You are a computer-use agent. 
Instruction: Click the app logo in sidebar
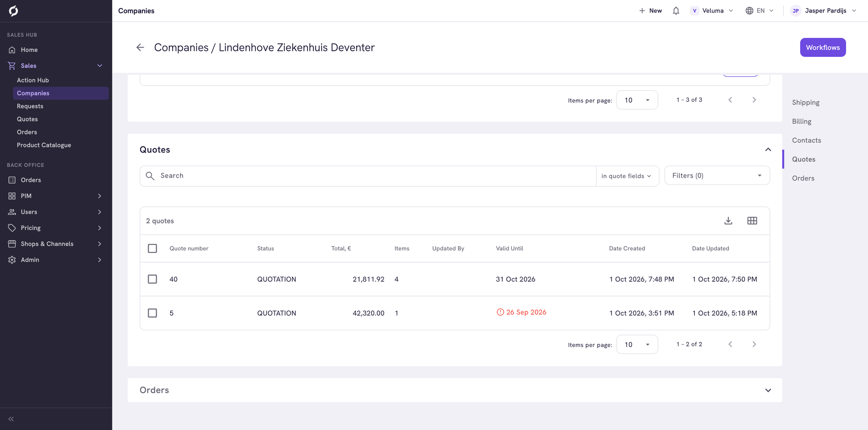click(x=13, y=10)
